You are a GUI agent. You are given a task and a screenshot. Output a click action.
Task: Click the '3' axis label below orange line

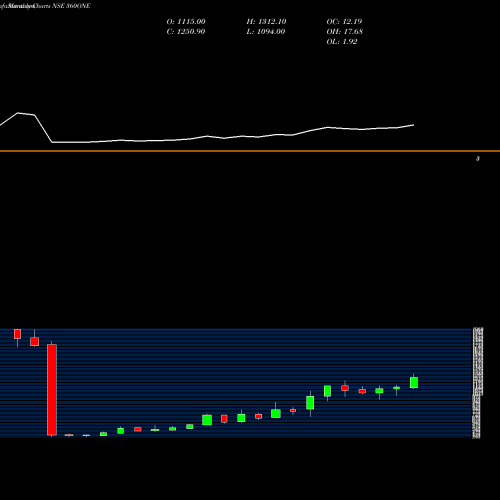(x=478, y=159)
